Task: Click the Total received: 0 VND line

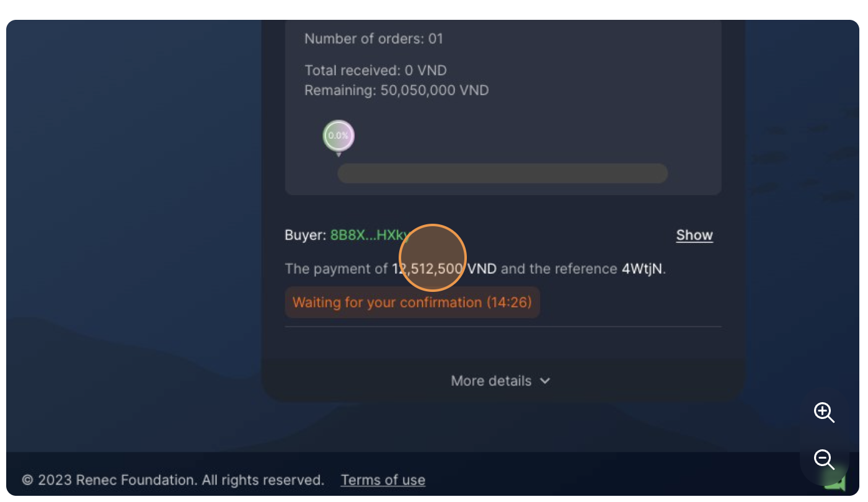Action: tap(376, 71)
